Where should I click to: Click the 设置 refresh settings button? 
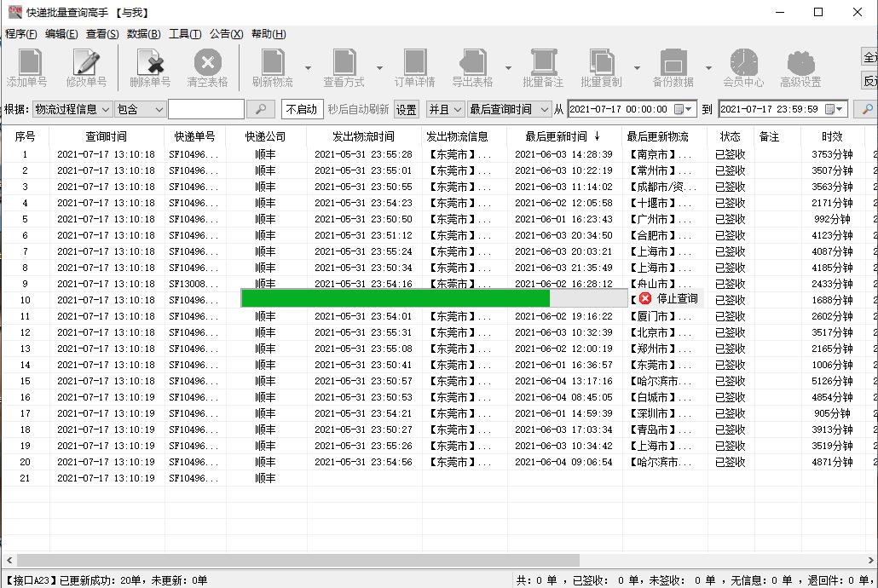[407, 109]
